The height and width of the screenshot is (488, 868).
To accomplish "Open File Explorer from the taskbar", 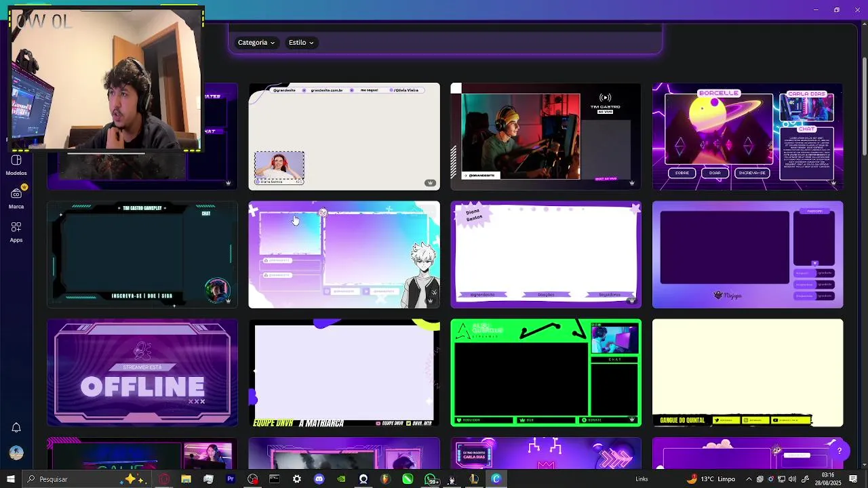I will click(x=186, y=479).
